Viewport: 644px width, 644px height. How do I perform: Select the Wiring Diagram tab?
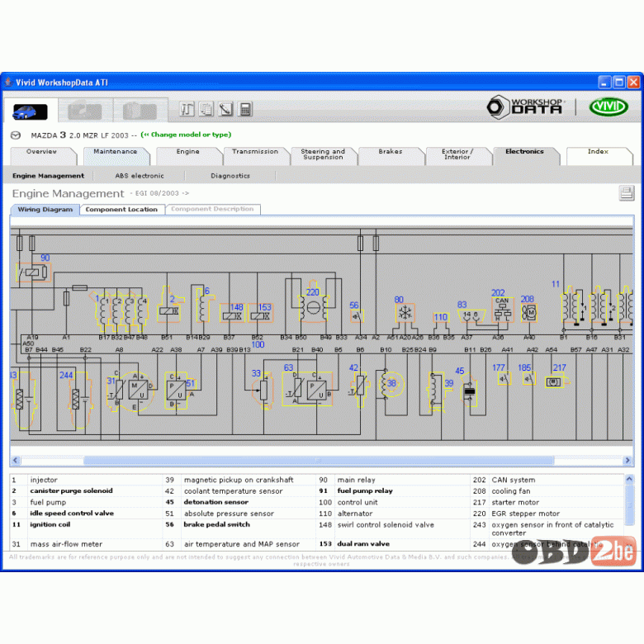(45, 210)
